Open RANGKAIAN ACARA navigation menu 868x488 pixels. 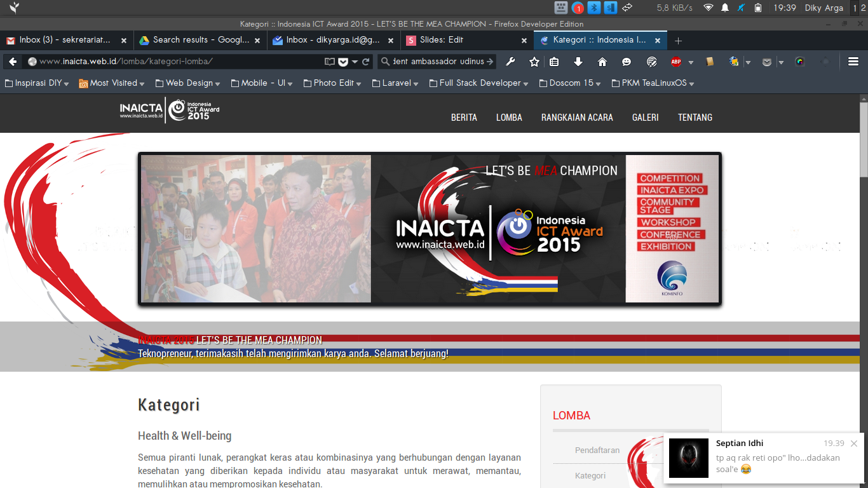[x=577, y=118]
